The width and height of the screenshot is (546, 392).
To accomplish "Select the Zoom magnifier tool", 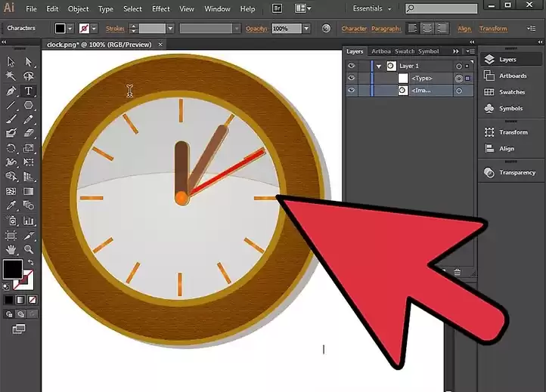I will point(29,249).
